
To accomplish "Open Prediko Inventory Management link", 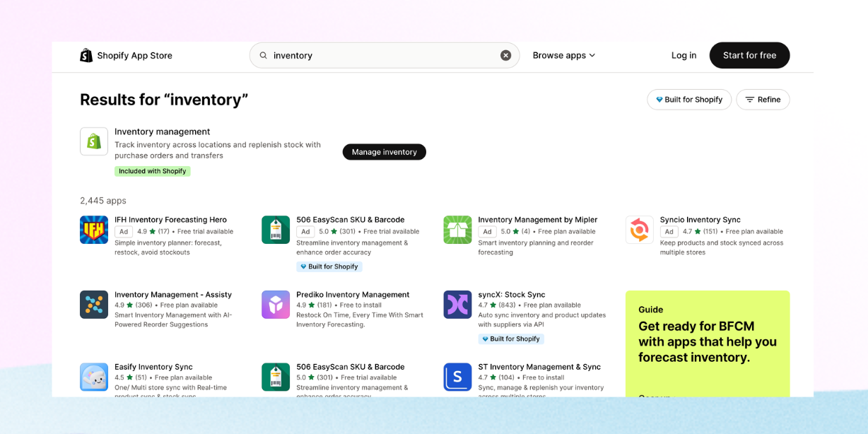I will [353, 295].
